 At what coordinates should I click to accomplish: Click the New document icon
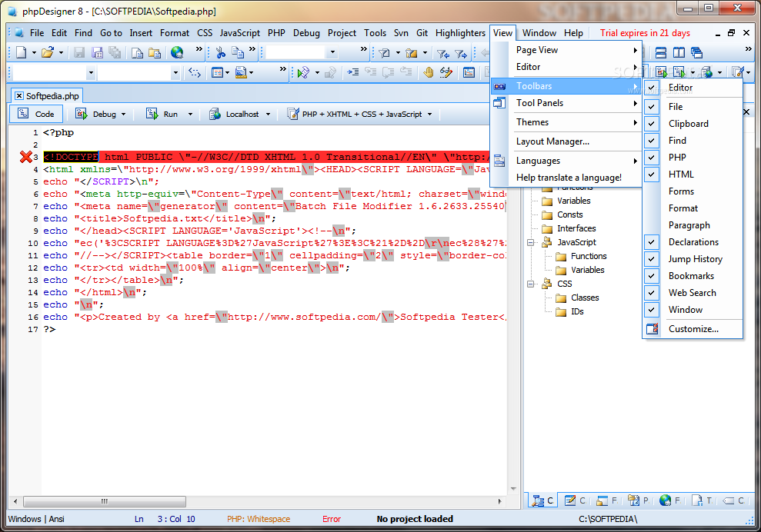pos(21,52)
